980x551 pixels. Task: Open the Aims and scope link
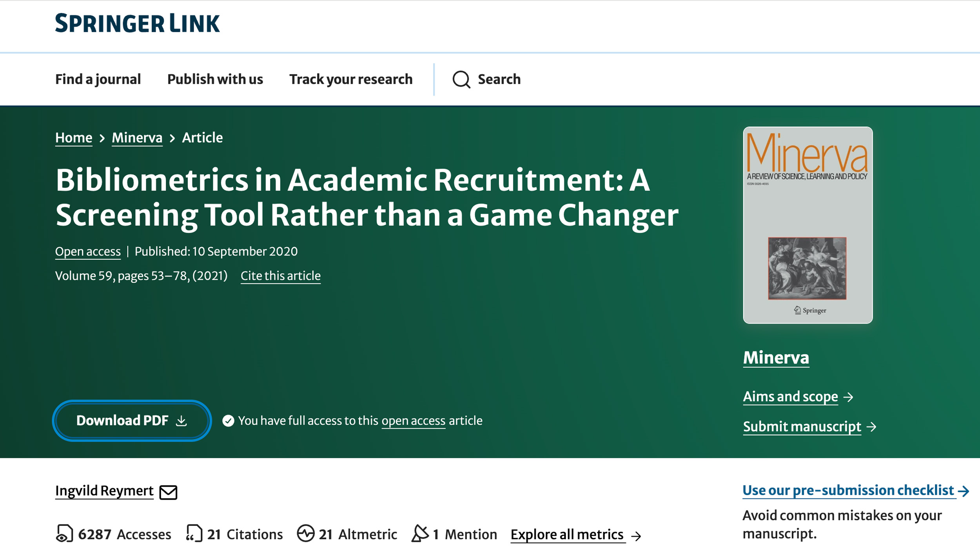790,396
